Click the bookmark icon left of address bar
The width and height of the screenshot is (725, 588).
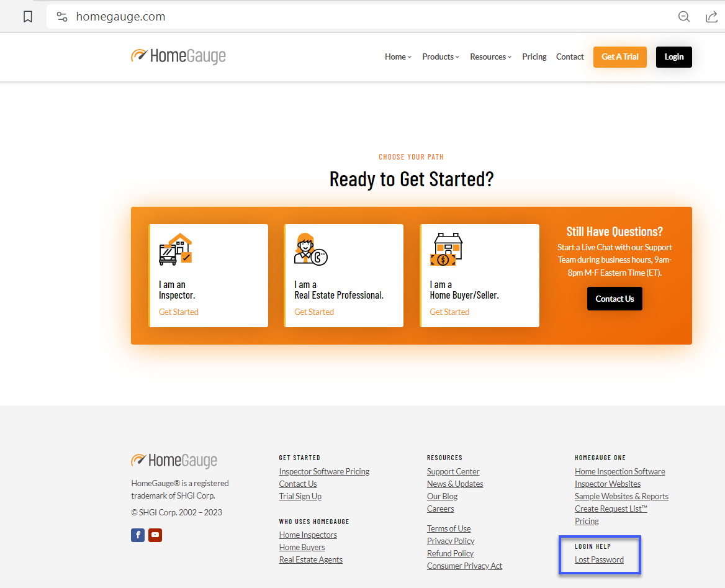coord(27,16)
